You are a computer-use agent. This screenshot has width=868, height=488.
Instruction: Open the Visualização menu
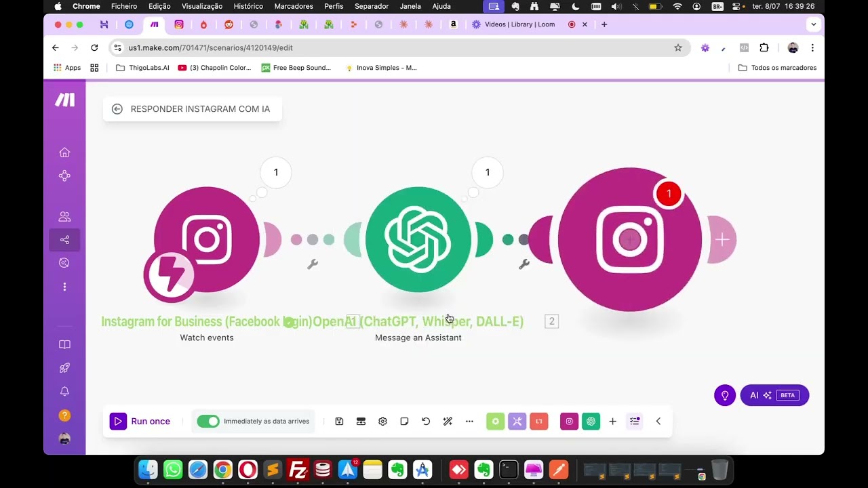[202, 6]
